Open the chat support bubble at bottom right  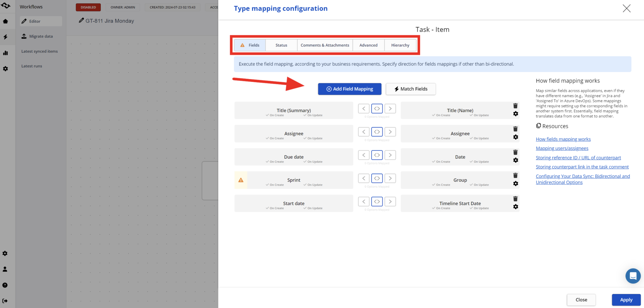(x=633, y=276)
